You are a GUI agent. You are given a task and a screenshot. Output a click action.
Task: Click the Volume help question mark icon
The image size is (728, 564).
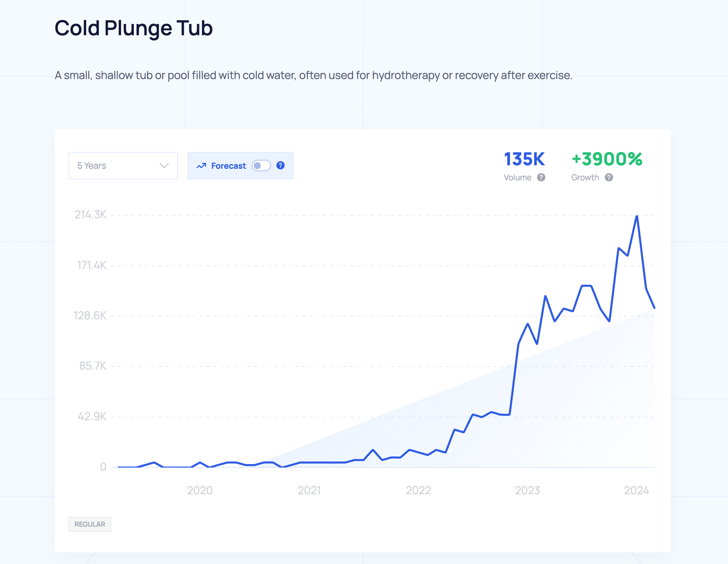point(541,177)
